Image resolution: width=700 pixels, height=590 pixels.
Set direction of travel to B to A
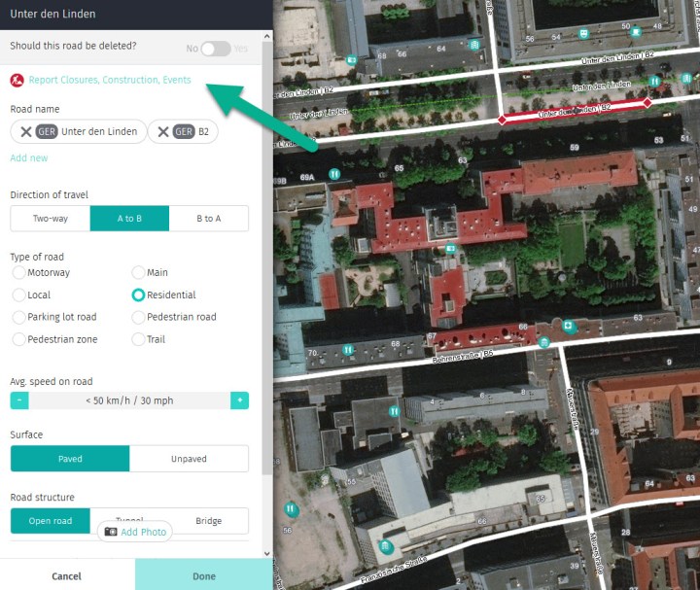click(208, 219)
